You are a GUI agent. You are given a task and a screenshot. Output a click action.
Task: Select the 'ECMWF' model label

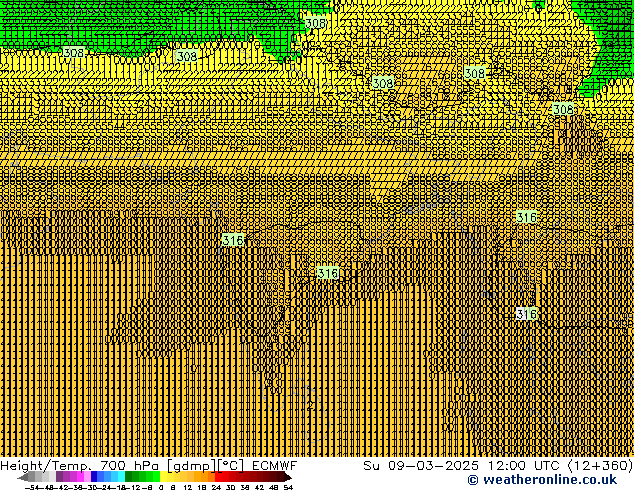tap(275, 466)
